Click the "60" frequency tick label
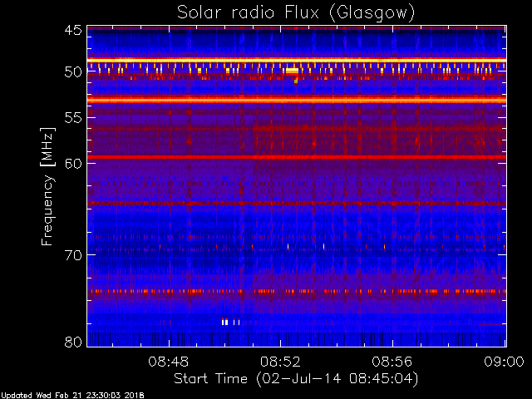This screenshot has width=532, height=399. (73, 163)
